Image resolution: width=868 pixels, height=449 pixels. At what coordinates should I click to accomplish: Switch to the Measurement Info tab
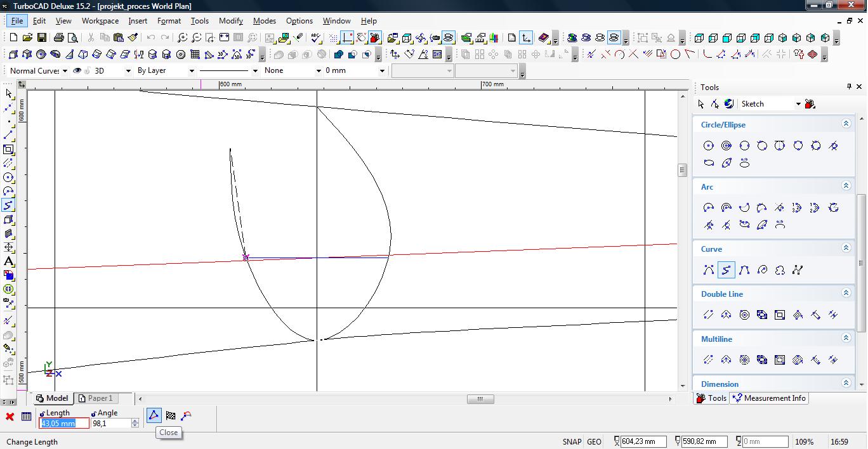[769, 398]
